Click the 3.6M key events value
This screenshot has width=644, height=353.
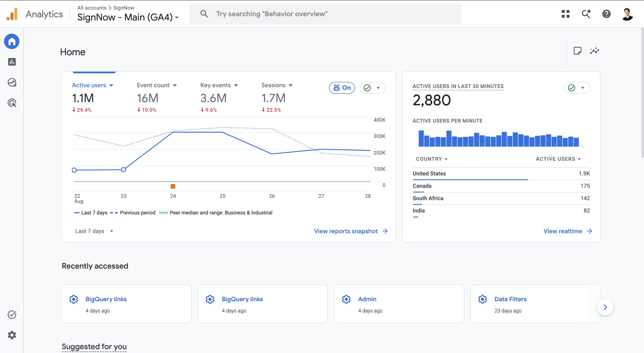tap(213, 98)
